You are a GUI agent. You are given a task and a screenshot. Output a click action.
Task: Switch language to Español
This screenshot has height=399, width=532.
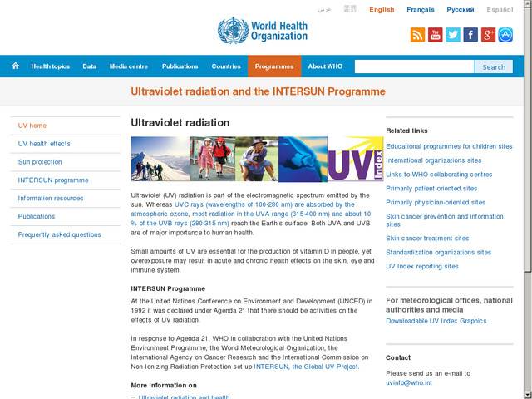(500, 10)
